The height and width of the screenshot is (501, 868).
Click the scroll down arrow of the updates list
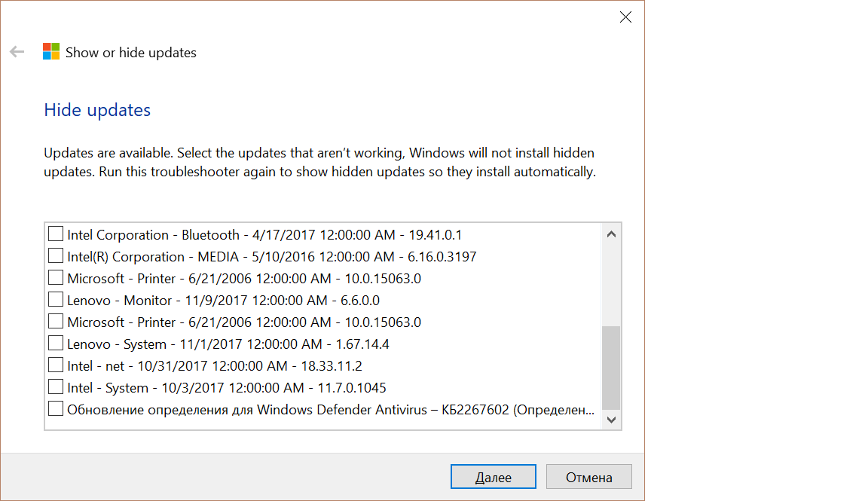tap(611, 420)
